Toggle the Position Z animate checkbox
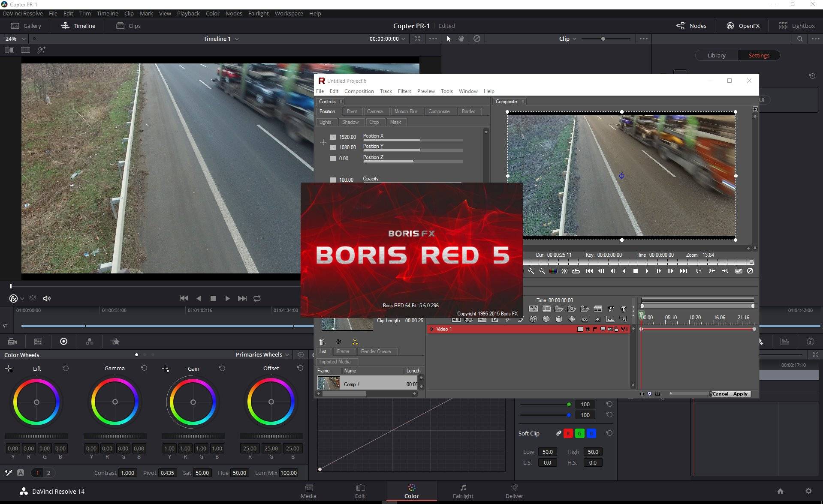Viewport: 823px width, 504px height. [x=333, y=159]
